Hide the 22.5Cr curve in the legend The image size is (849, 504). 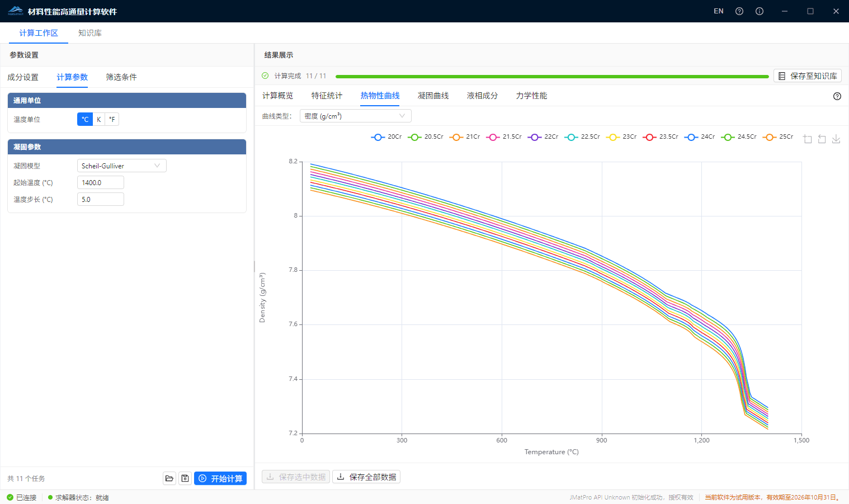pos(582,136)
